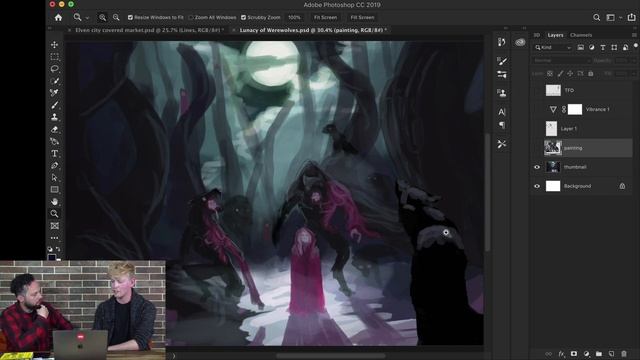640x360 pixels.
Task: Click Add layer mask icon
Action: pyautogui.click(x=574, y=354)
